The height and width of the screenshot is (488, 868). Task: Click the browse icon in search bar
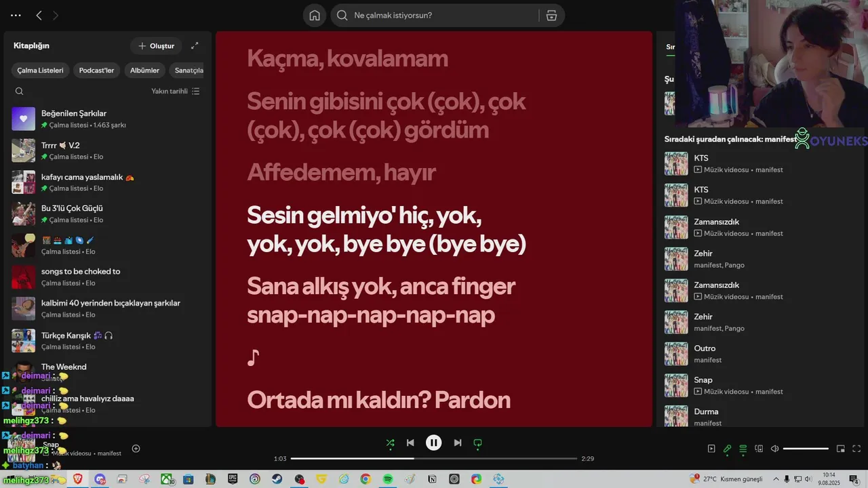click(x=551, y=16)
